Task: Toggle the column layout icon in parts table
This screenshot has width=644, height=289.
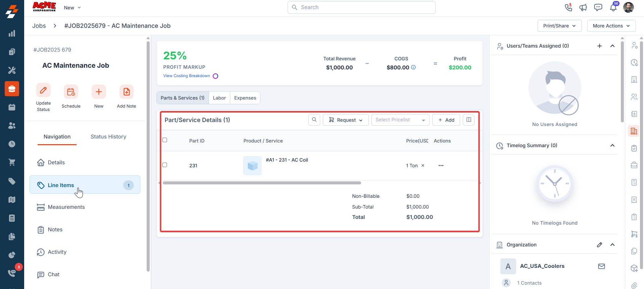Action: (468, 120)
